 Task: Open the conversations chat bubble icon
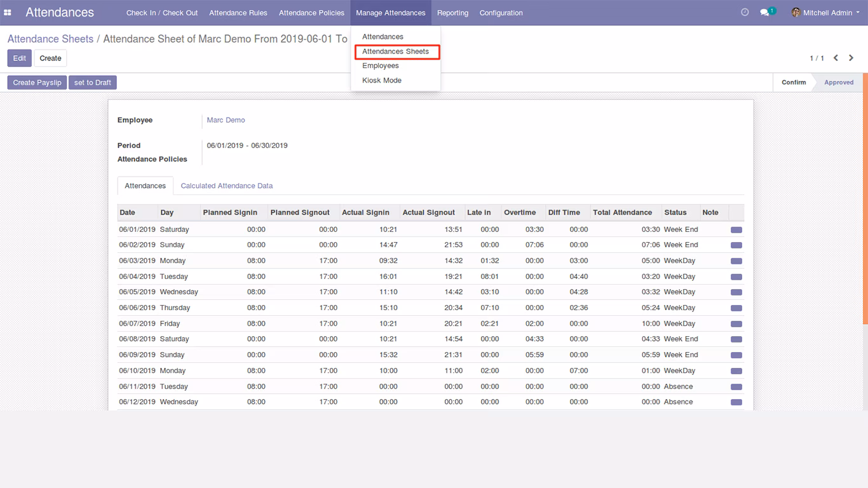[764, 13]
